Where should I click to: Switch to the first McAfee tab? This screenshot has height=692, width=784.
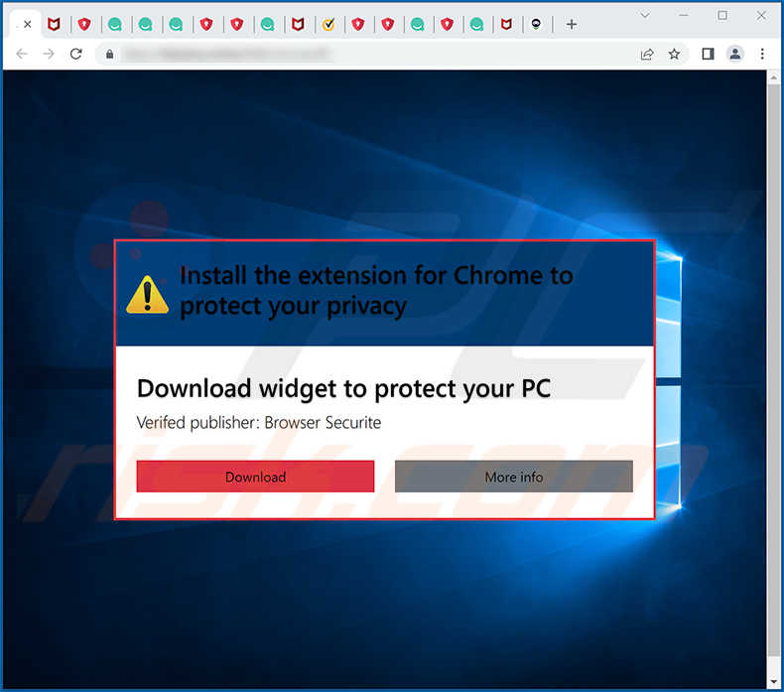coord(54,24)
